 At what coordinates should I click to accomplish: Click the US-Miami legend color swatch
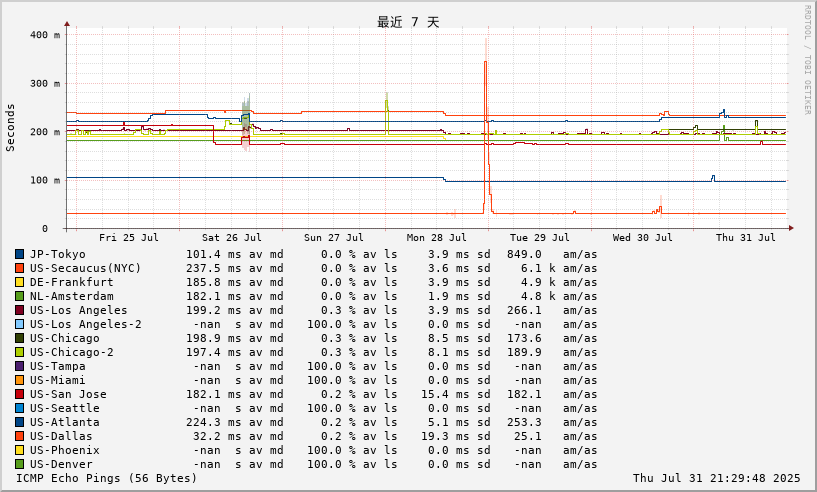coord(19,380)
